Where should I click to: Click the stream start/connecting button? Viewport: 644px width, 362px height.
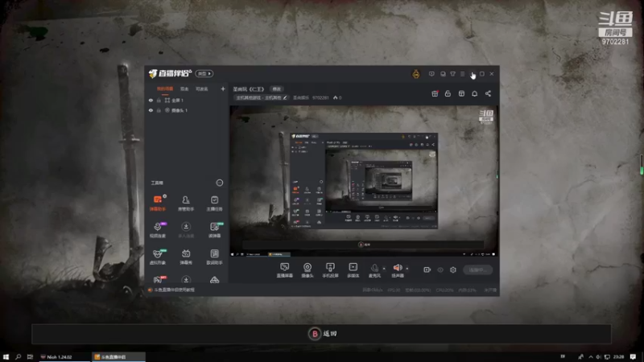click(477, 269)
